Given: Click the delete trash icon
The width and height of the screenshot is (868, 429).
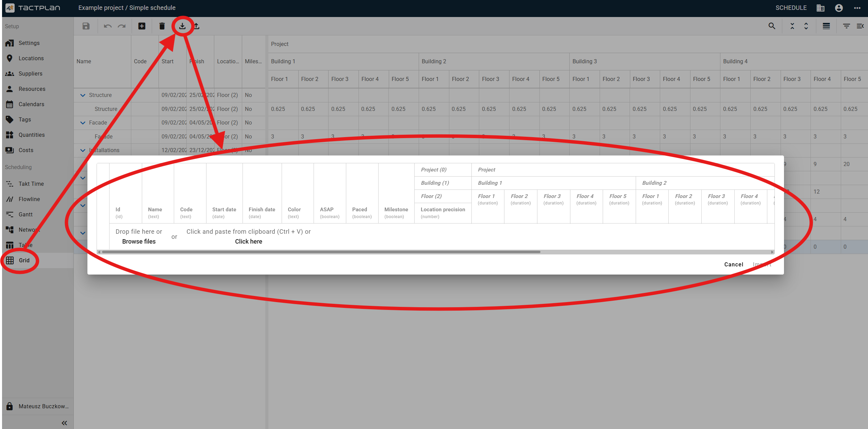Looking at the screenshot, I should tap(162, 26).
